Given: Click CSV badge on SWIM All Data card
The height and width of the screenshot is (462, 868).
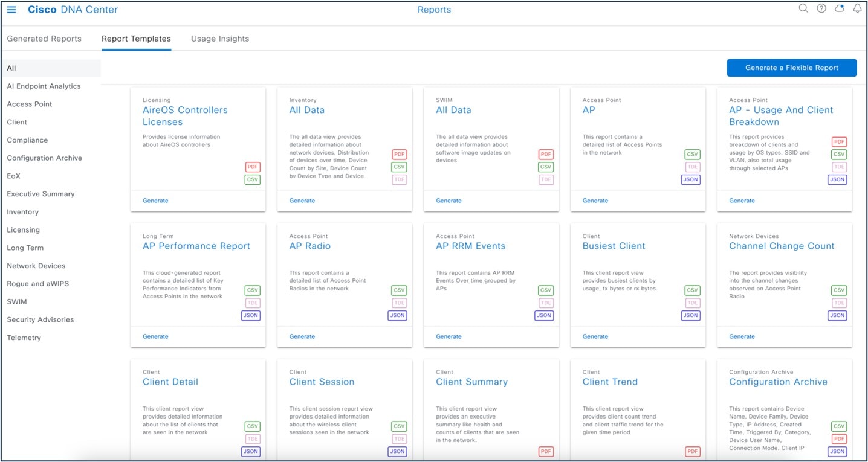Looking at the screenshot, I should pos(546,167).
